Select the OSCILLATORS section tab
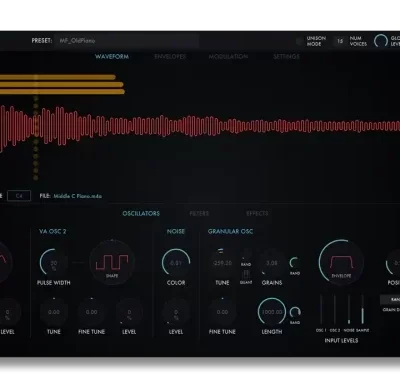 coord(141,213)
